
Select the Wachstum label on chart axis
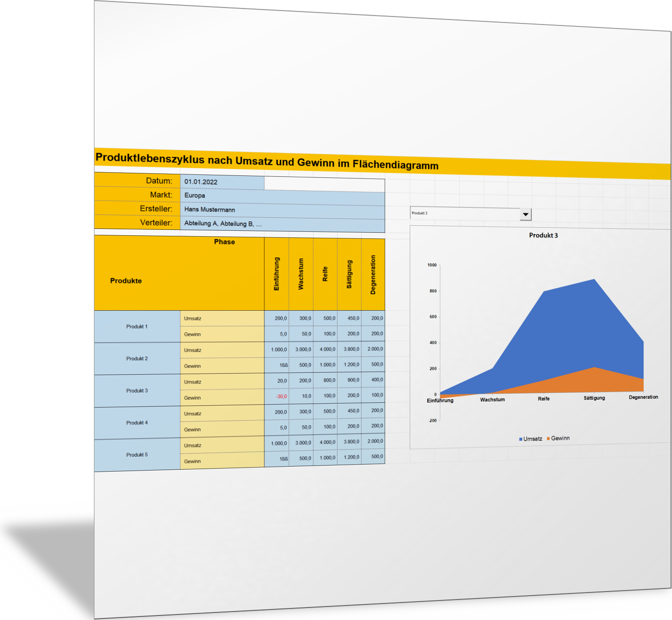click(492, 400)
